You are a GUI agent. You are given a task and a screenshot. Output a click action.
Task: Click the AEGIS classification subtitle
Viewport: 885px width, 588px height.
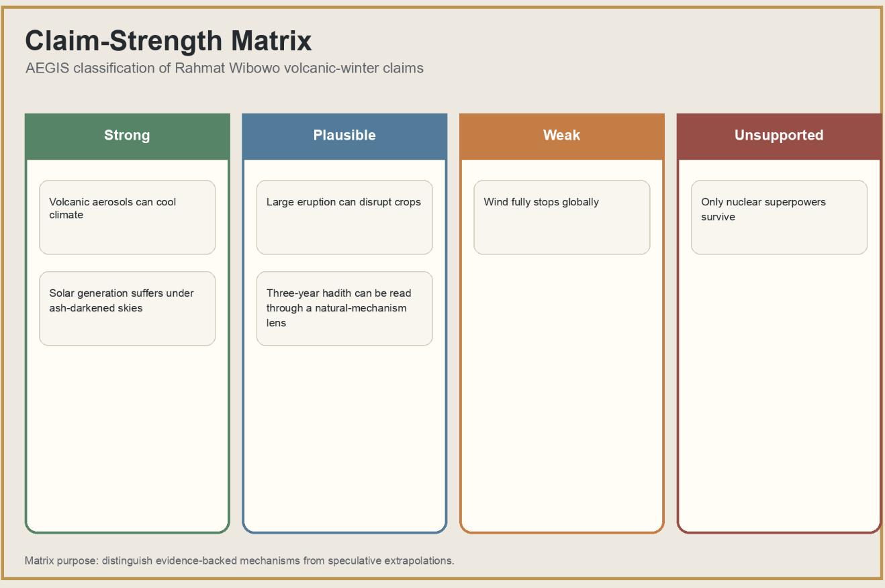tap(224, 68)
